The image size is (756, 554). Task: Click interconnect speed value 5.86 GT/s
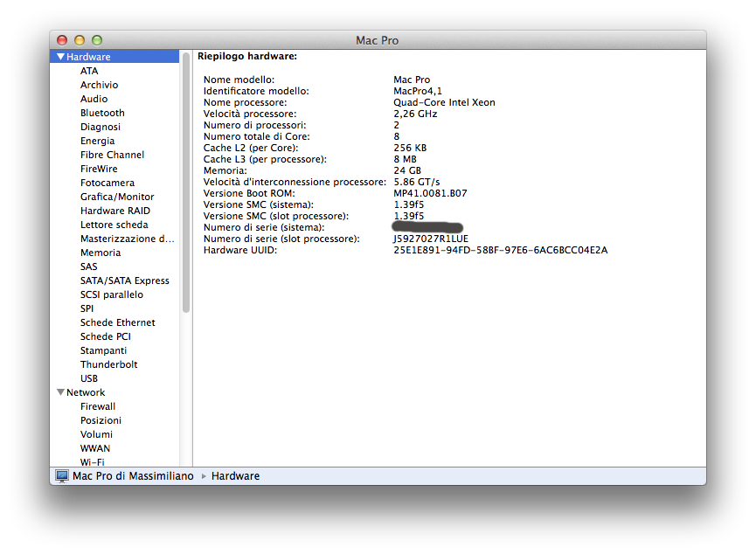tap(417, 182)
